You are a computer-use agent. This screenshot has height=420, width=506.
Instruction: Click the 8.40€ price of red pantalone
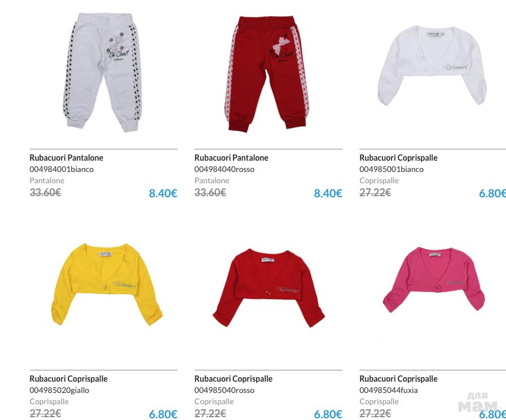tap(328, 193)
